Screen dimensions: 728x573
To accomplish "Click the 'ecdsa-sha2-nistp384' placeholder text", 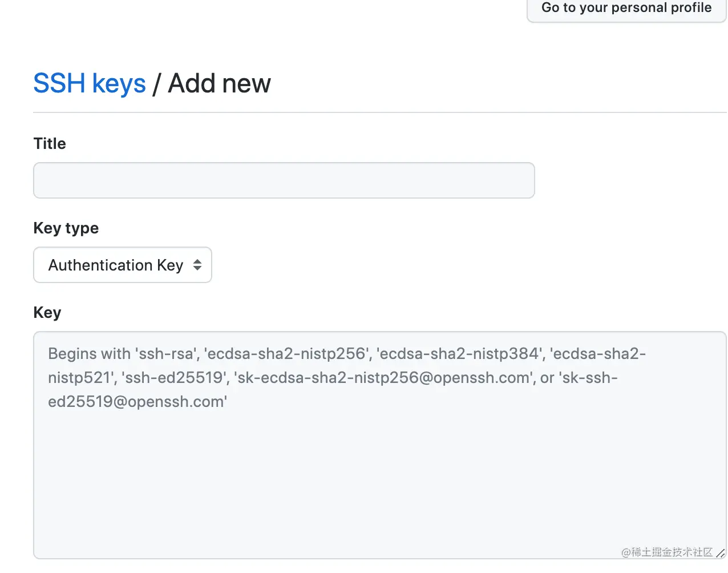I will 458,354.
